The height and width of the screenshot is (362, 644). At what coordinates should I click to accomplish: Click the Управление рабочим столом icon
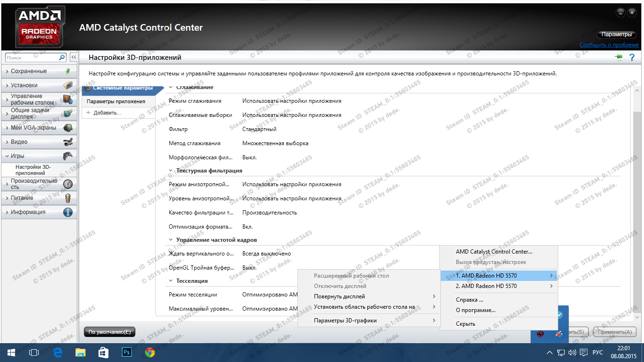67,99
